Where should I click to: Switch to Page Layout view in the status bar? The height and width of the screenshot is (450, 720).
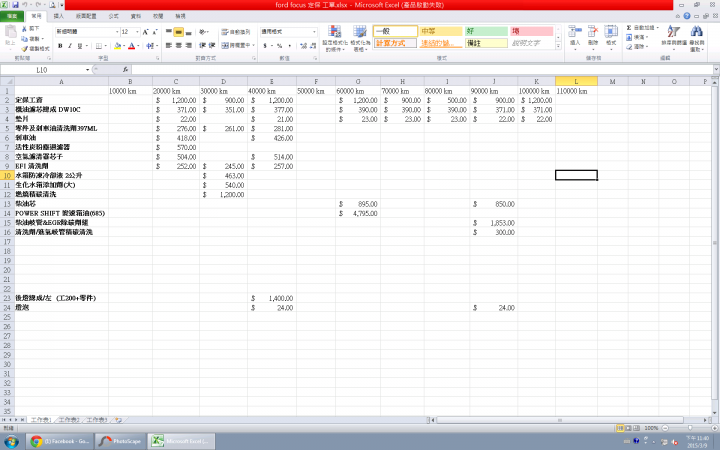(628, 428)
